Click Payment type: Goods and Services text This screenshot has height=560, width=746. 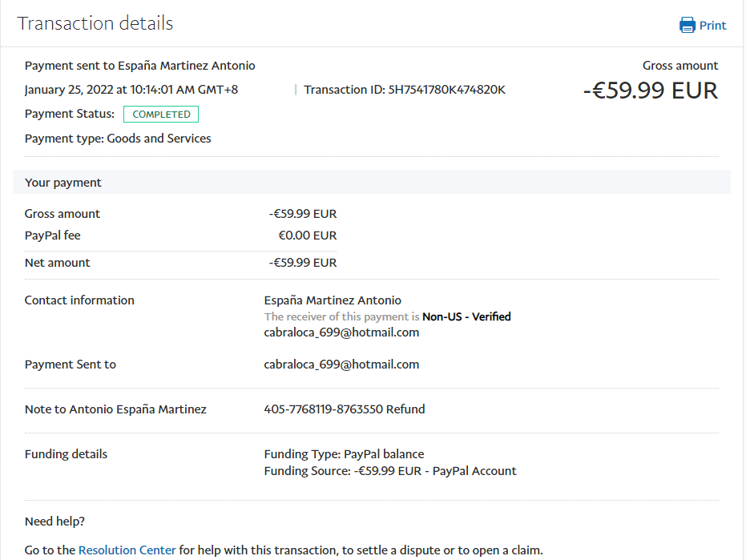118,139
